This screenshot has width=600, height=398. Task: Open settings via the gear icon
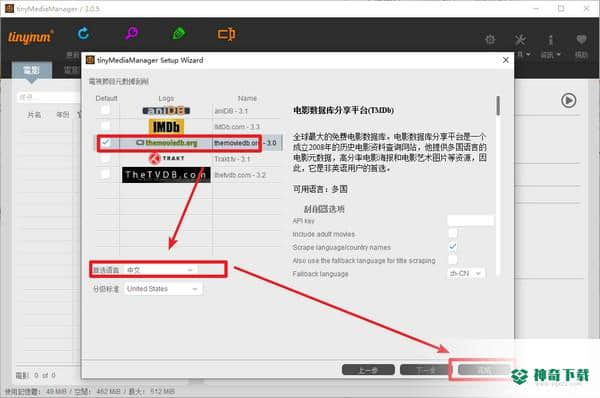click(x=490, y=39)
